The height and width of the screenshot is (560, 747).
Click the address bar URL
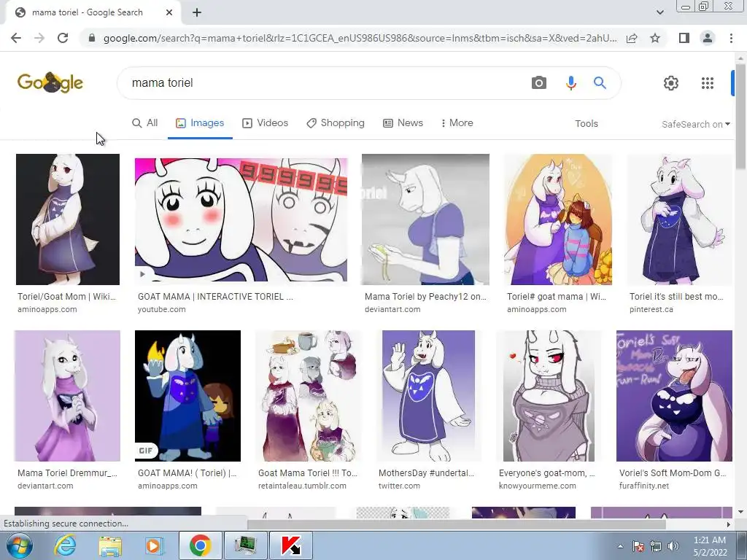point(360,38)
